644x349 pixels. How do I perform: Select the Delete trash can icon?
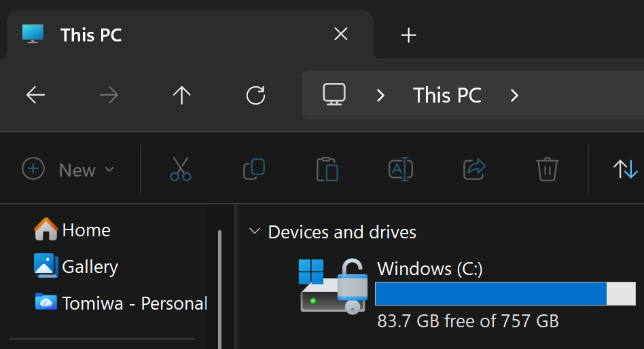548,169
